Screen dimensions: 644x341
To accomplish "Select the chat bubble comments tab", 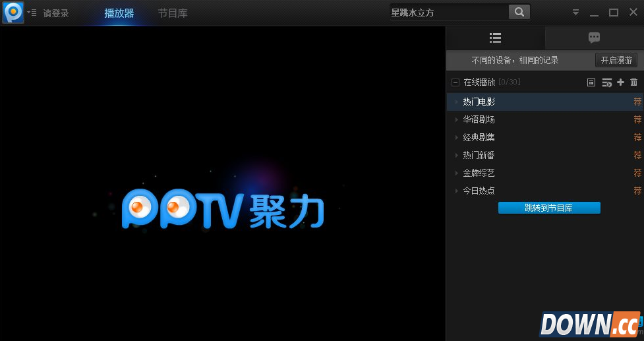I will (x=595, y=38).
